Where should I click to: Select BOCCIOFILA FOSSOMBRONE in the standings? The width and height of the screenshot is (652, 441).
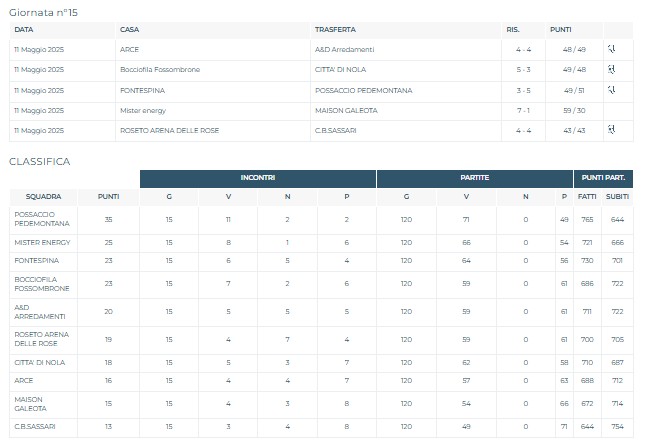[x=42, y=284]
